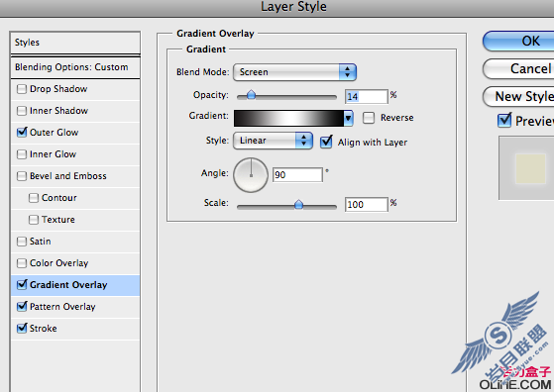Click the style preview thumbnail square
This screenshot has width=554, height=392.
point(530,168)
